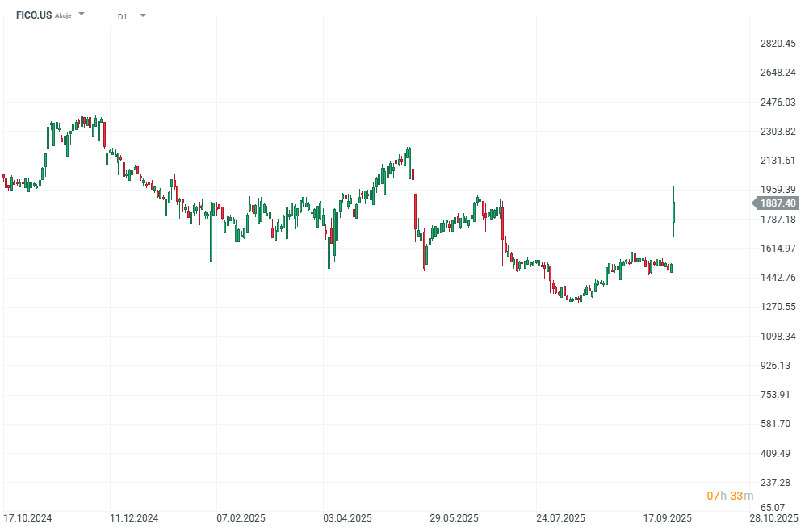Click the 1887.40 current price tag
Viewport: 809px width, 532px height.
tap(778, 203)
